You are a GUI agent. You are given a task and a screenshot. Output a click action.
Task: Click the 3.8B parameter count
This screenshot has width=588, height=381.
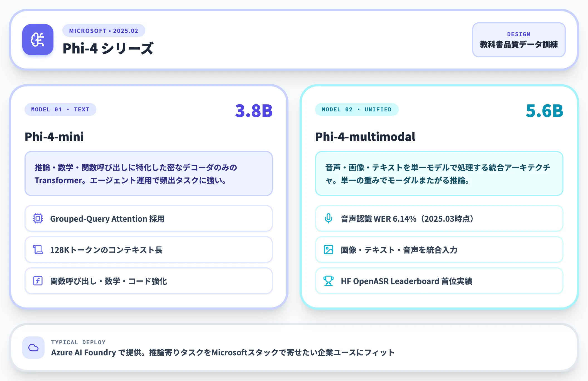click(x=254, y=111)
